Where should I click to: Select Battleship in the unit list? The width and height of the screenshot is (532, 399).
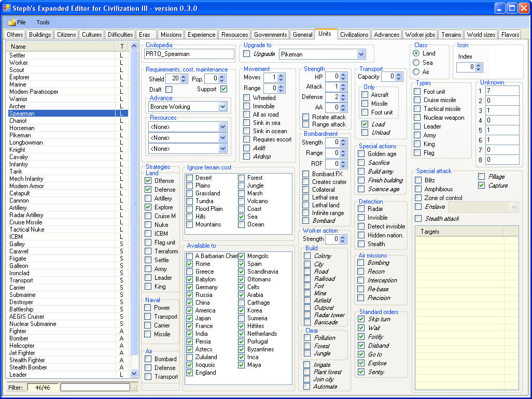pos(68,309)
